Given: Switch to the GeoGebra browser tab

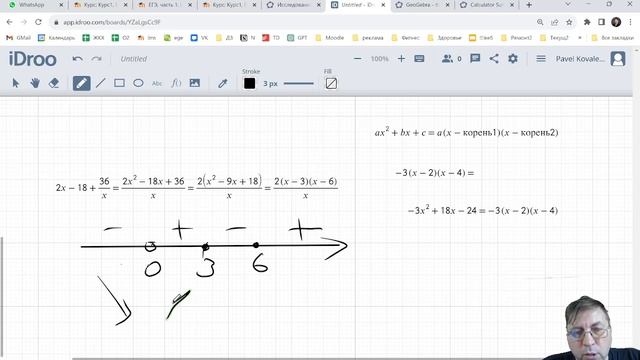Looking at the screenshot, I should [422, 5].
